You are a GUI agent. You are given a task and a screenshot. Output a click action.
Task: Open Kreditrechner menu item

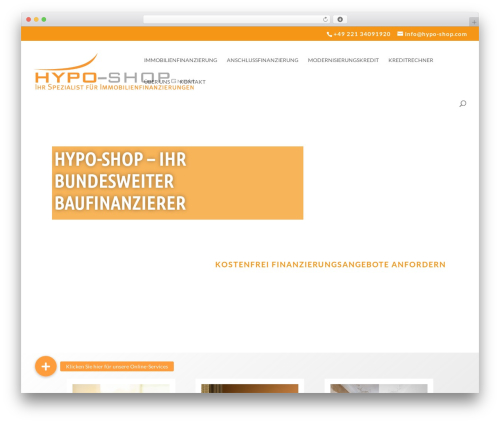tap(411, 60)
